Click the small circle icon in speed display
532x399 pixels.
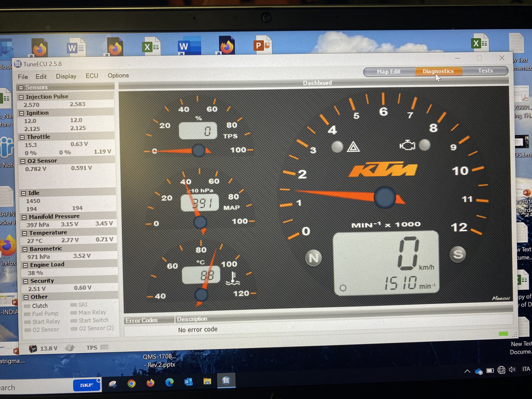(x=343, y=288)
